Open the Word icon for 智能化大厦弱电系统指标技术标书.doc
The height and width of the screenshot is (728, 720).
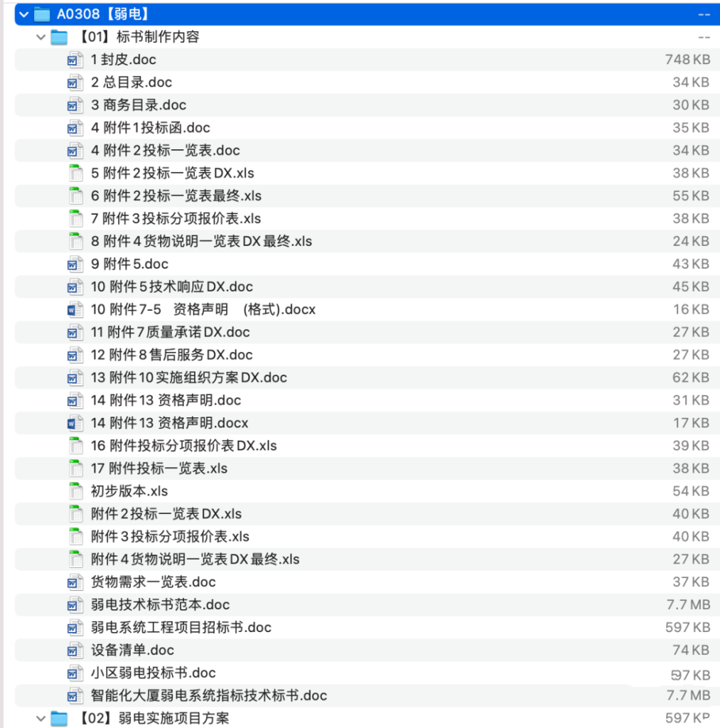[74, 695]
